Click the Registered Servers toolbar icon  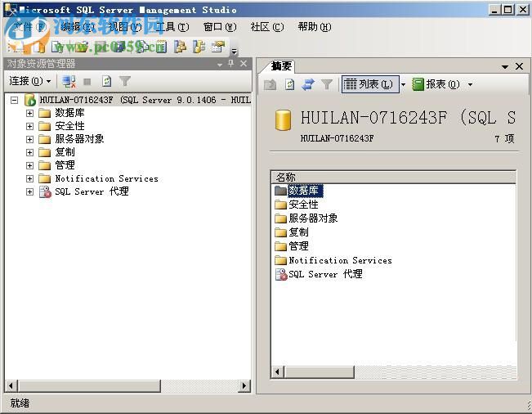click(180, 47)
